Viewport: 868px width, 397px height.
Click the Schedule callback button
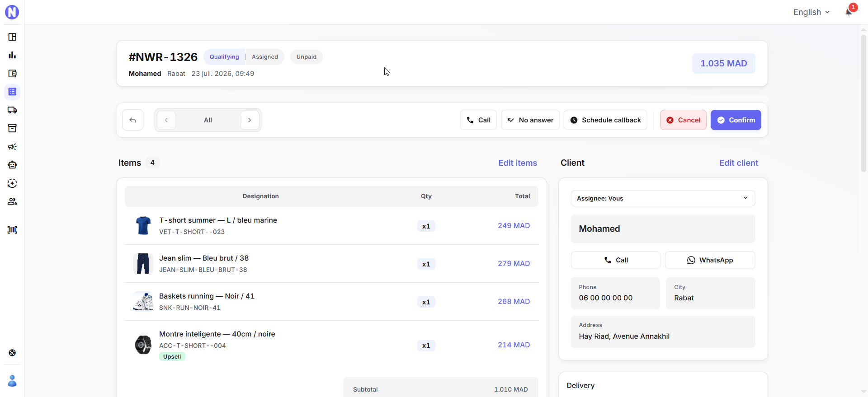tap(605, 120)
